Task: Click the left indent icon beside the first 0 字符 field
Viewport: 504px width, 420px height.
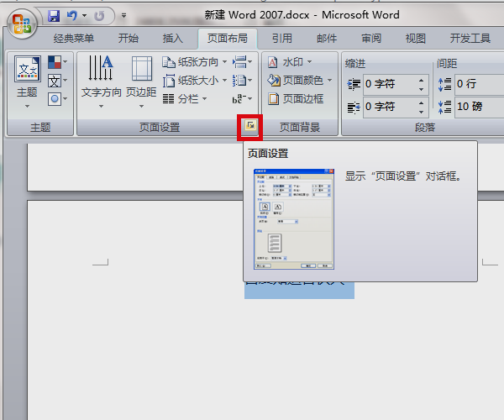Action: (354, 85)
